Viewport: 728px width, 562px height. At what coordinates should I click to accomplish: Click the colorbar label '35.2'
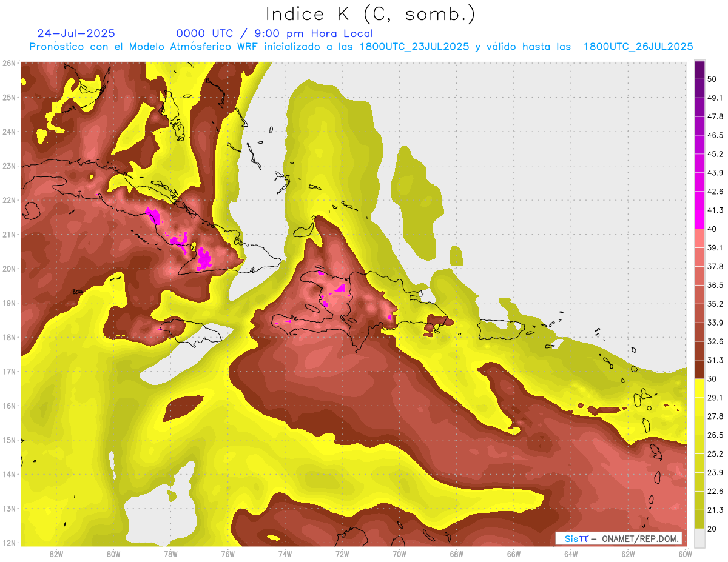coord(716,304)
